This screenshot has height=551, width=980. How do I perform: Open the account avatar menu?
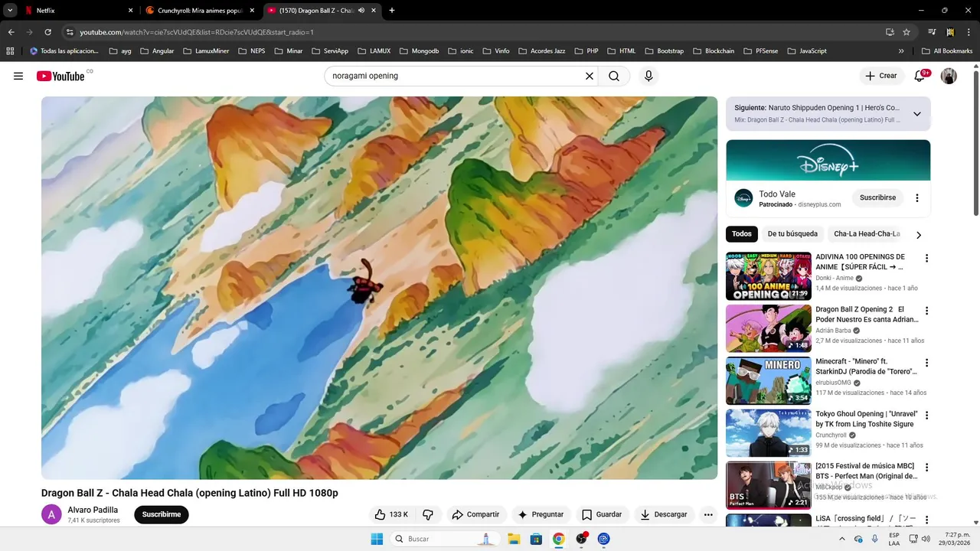pyautogui.click(x=949, y=76)
